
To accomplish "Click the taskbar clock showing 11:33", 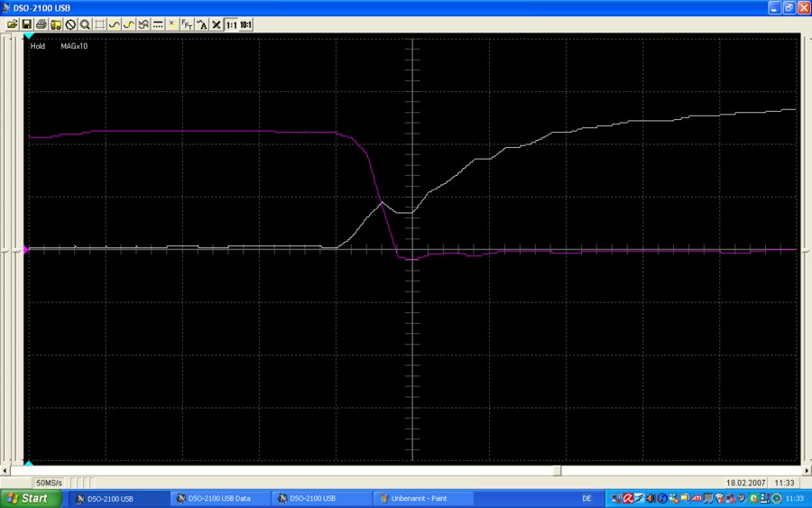I will [x=794, y=499].
